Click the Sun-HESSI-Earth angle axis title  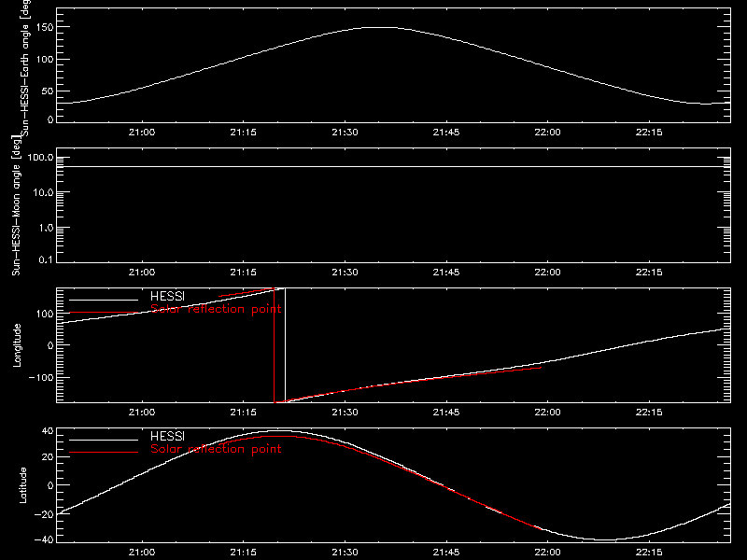click(x=25, y=68)
